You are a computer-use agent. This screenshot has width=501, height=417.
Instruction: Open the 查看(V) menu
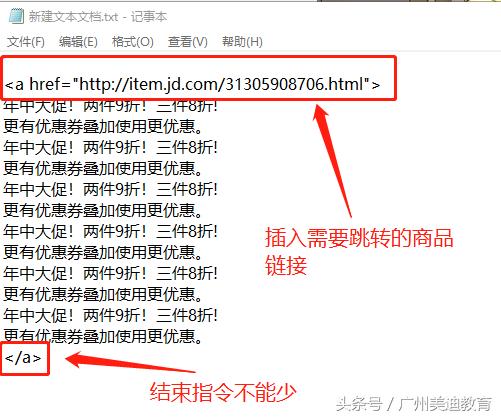click(188, 42)
